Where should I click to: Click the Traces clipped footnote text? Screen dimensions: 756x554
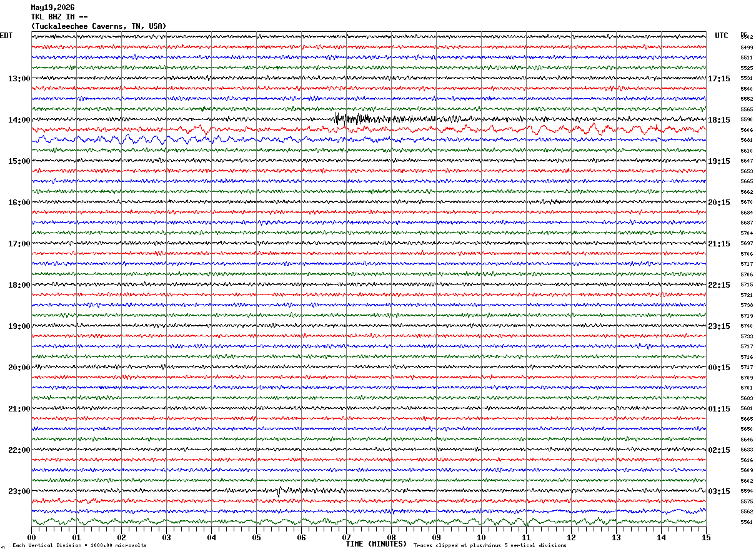[x=490, y=545]
